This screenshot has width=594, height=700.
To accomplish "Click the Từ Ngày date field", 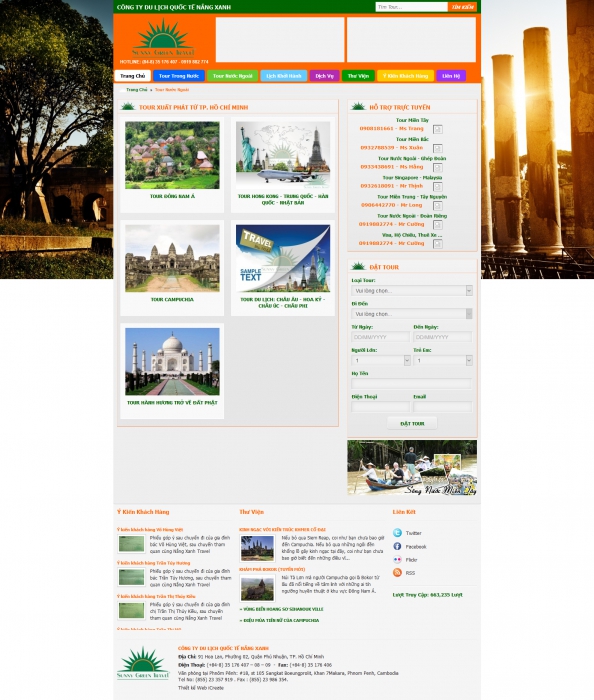I will click(x=380, y=337).
